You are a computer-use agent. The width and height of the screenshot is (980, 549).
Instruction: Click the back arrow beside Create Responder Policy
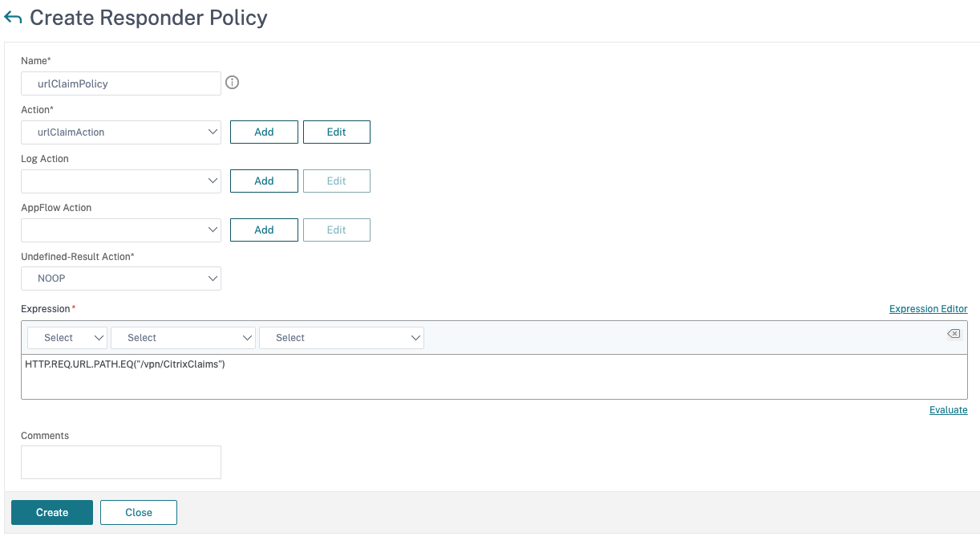pos(13,18)
